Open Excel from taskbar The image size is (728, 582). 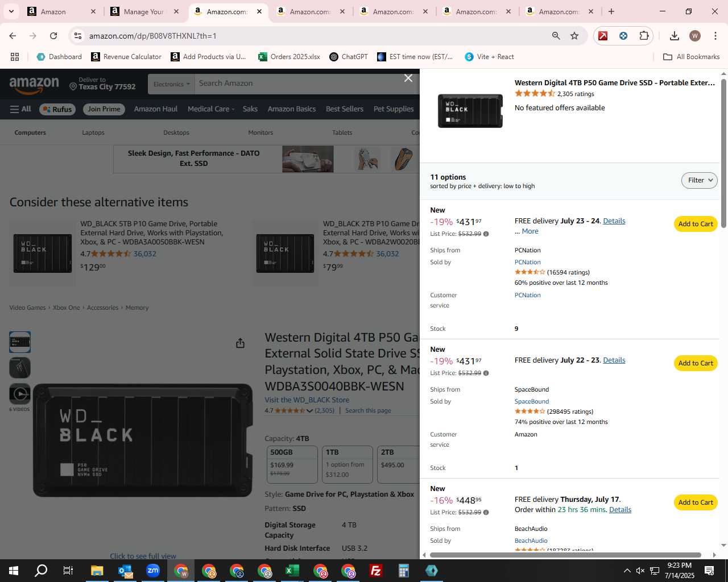[292, 571]
